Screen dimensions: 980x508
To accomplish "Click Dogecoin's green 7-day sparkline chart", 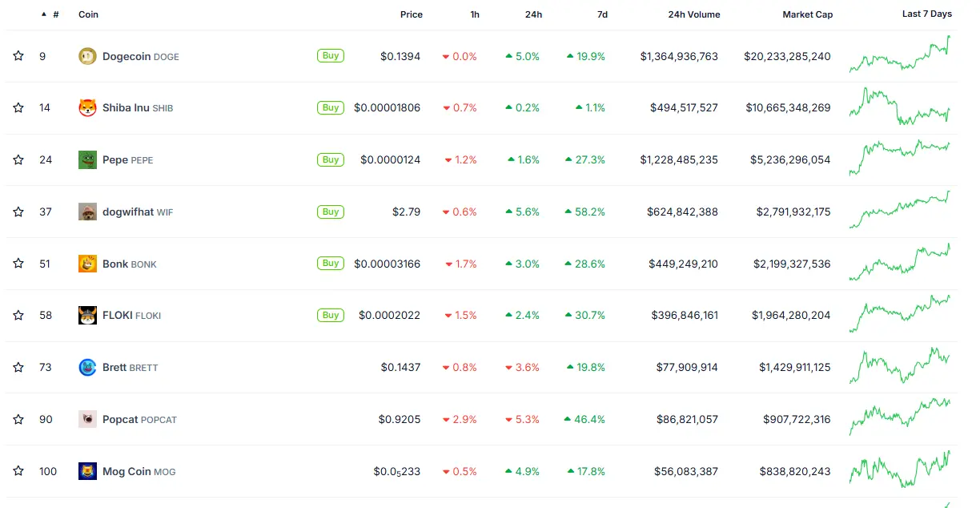I will tap(900, 56).
